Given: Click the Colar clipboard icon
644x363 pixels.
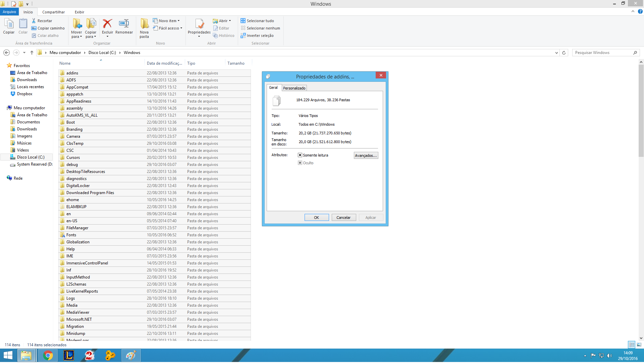Looking at the screenshot, I should pyautogui.click(x=23, y=26).
